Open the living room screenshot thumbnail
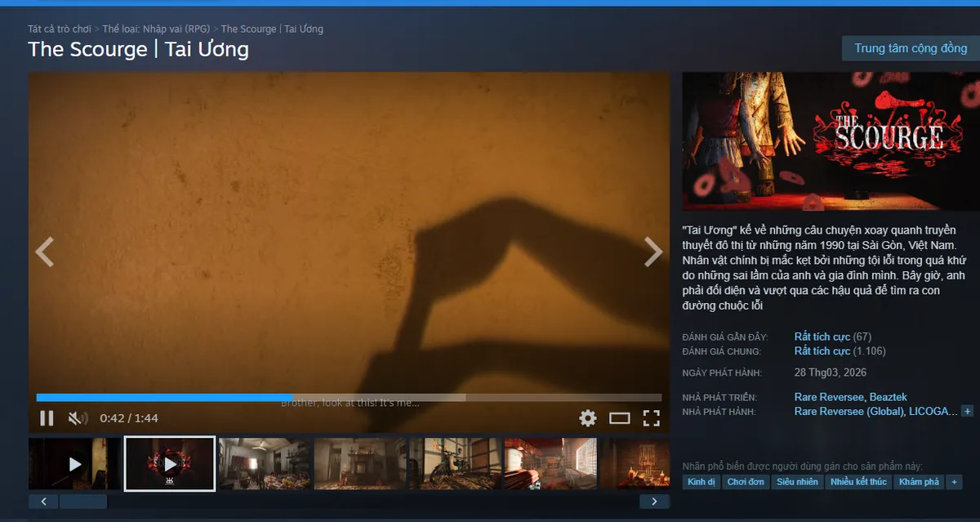This screenshot has width=980, height=522. [x=265, y=464]
